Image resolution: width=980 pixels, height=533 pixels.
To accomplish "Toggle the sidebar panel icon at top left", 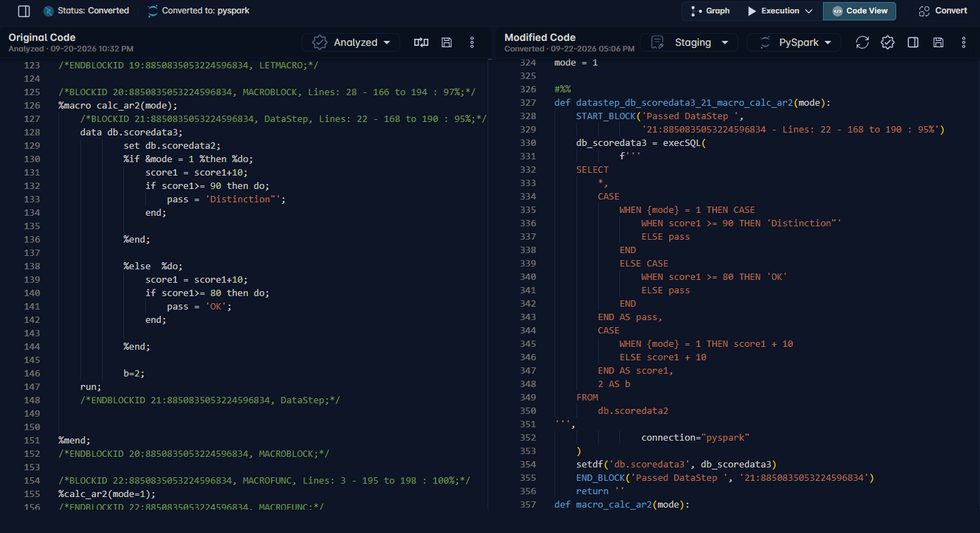I will pos(24,11).
